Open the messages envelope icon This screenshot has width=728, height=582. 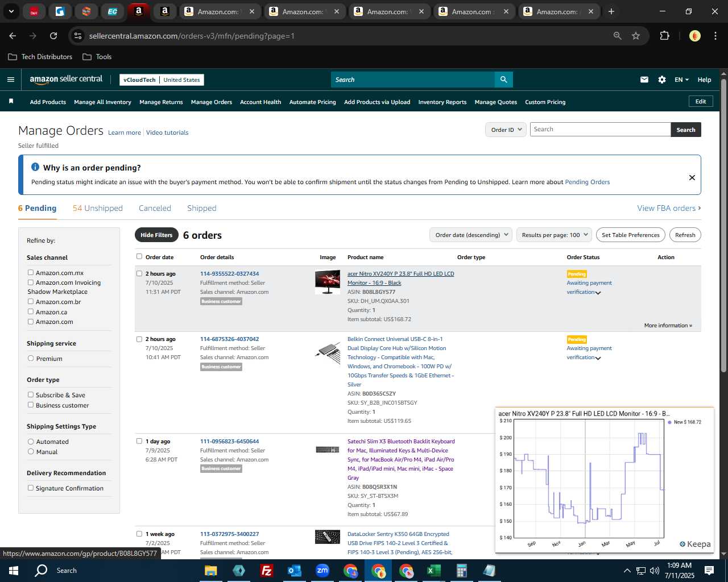click(644, 80)
